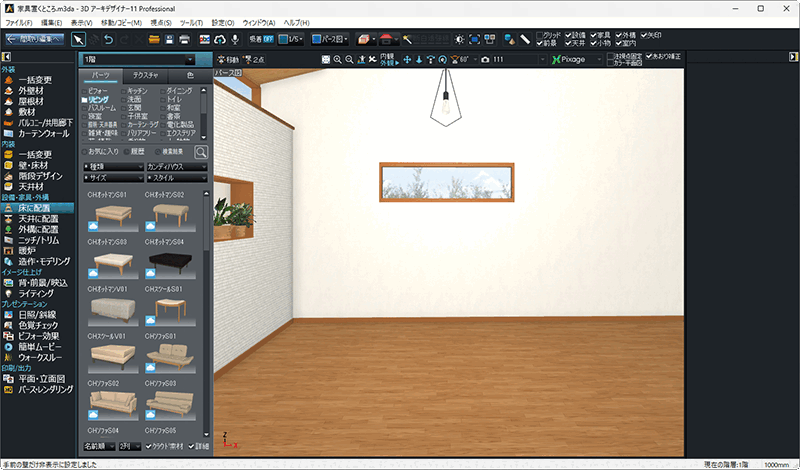
Task: Click the microphone icon in toolbar
Action: (234, 38)
